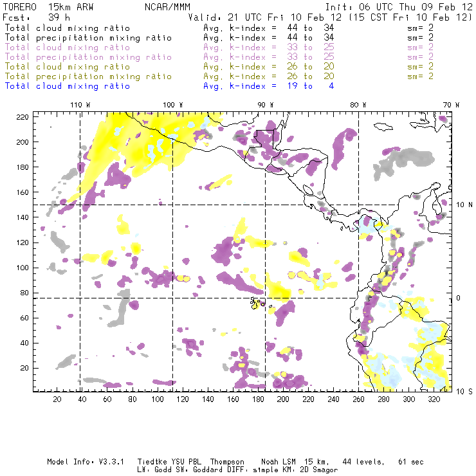Click the 'Tiedtke' scheme label in footer
Screen dimensions: 476x476
[152, 462]
